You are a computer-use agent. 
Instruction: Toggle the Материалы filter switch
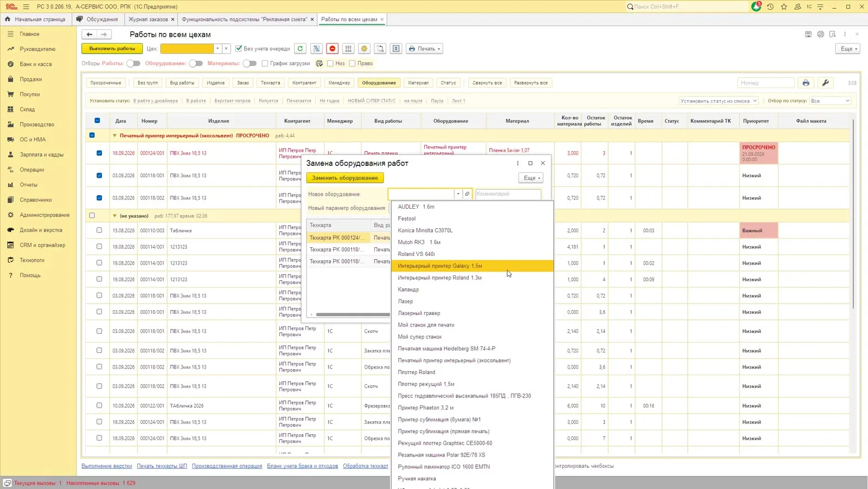249,63
